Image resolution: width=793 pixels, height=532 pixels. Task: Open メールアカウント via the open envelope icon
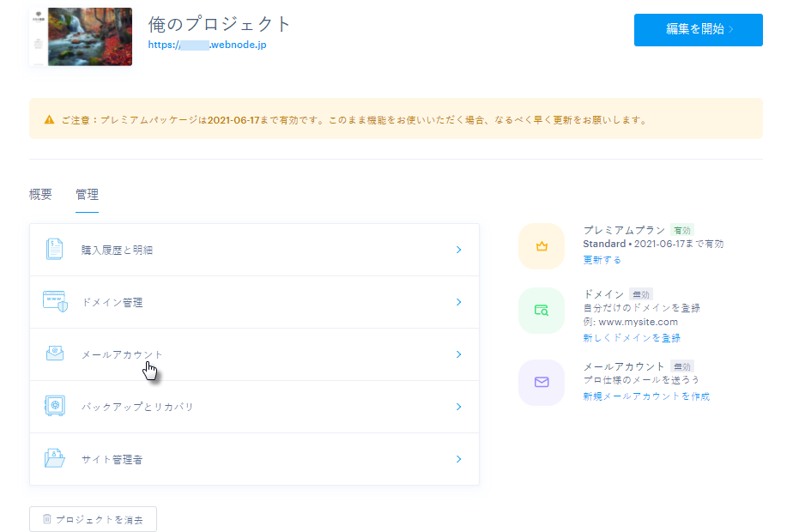[x=54, y=354]
